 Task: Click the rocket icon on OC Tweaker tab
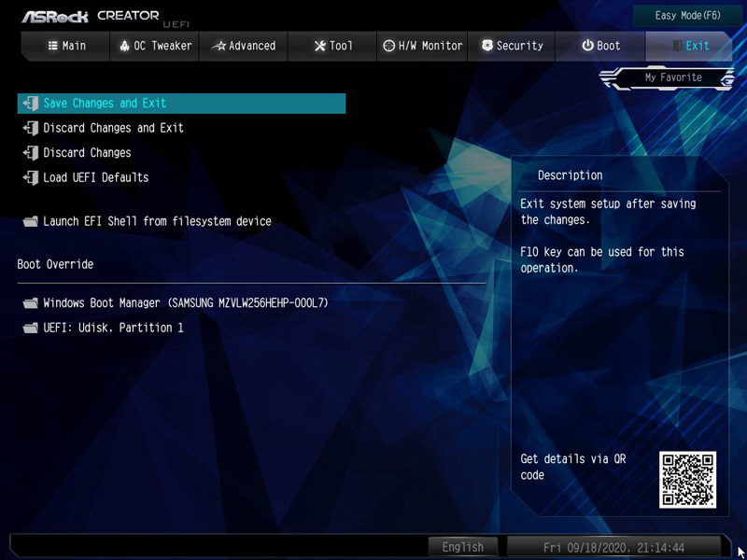click(x=125, y=46)
